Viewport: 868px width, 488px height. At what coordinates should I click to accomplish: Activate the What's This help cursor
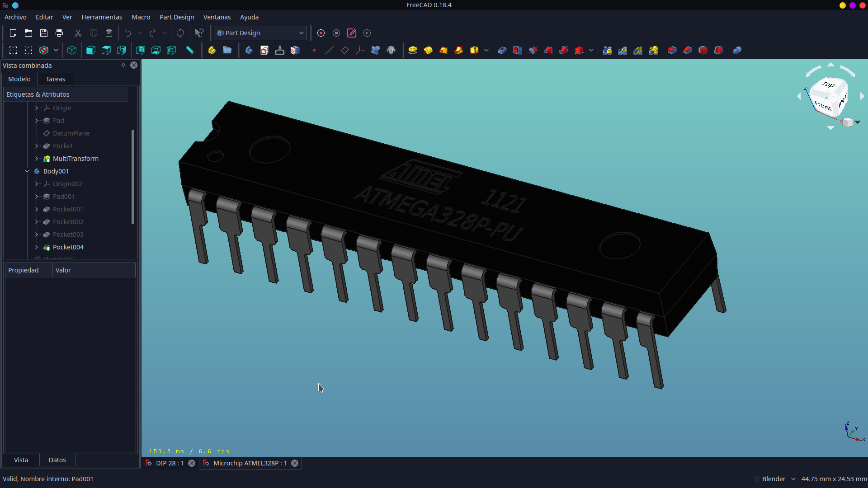tap(199, 33)
